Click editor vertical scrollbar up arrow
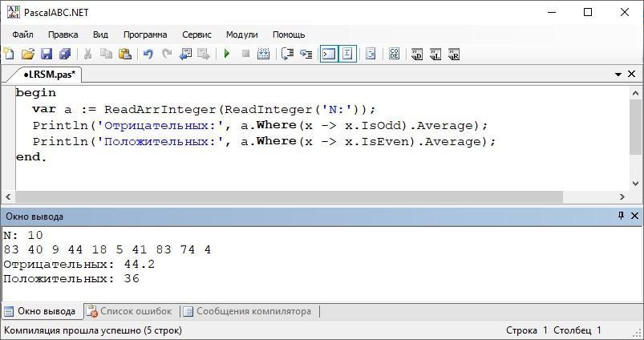The image size is (644, 340). [x=636, y=93]
